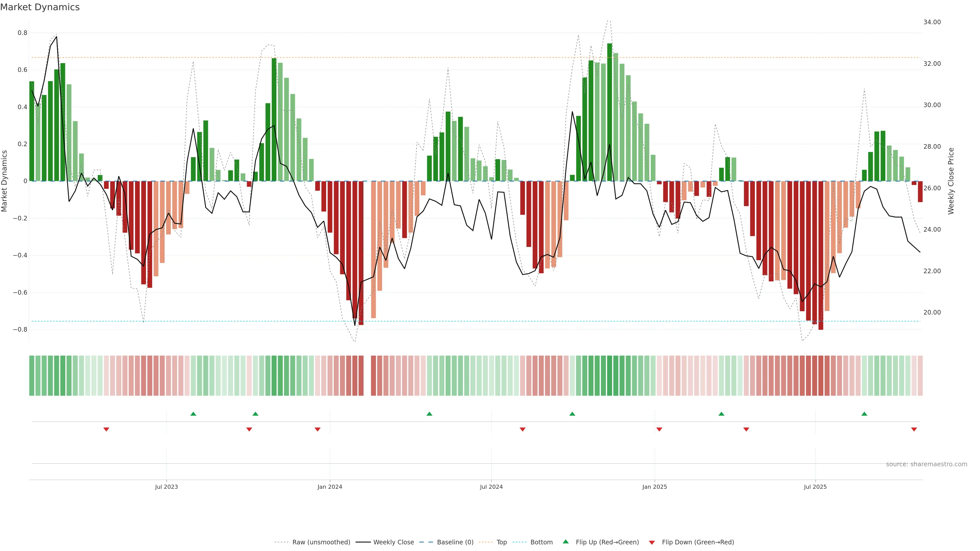Toggle the Bottom legend entry
980x551 pixels.
click(541, 542)
